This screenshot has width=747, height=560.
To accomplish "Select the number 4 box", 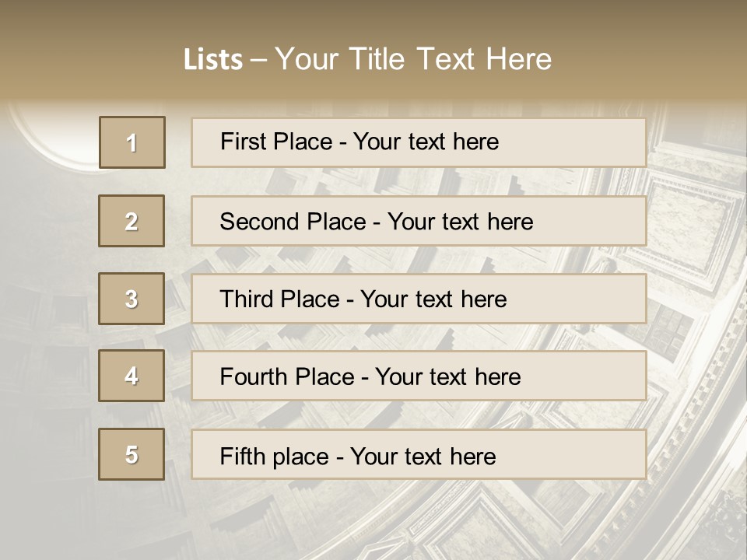I will coord(132,376).
